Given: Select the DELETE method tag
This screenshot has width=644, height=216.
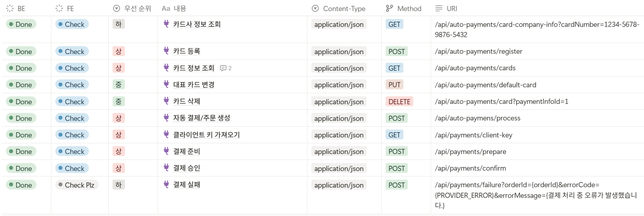Looking at the screenshot, I should pyautogui.click(x=399, y=101).
